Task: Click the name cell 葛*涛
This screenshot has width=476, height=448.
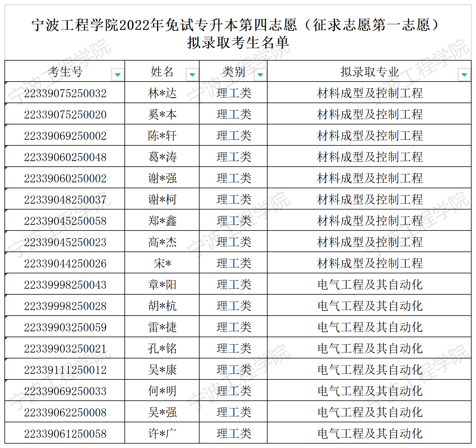Action: tap(162, 156)
